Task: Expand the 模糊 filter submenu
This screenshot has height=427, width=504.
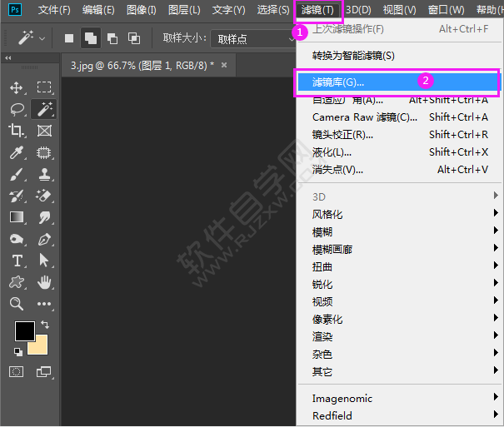Action: [322, 232]
